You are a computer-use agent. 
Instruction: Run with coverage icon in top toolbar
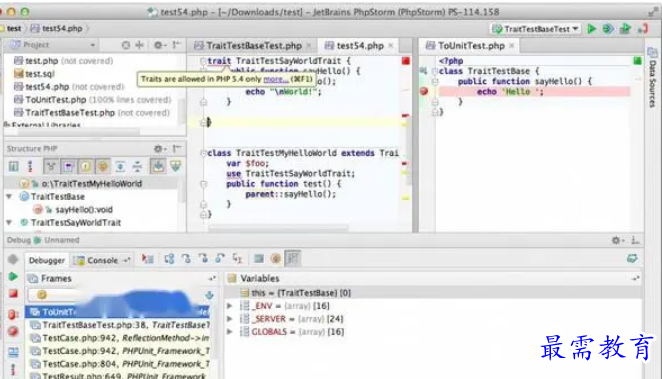tap(625, 29)
